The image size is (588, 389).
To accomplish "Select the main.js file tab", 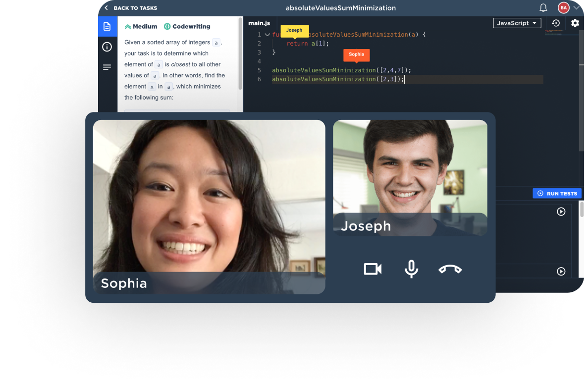I will (259, 23).
